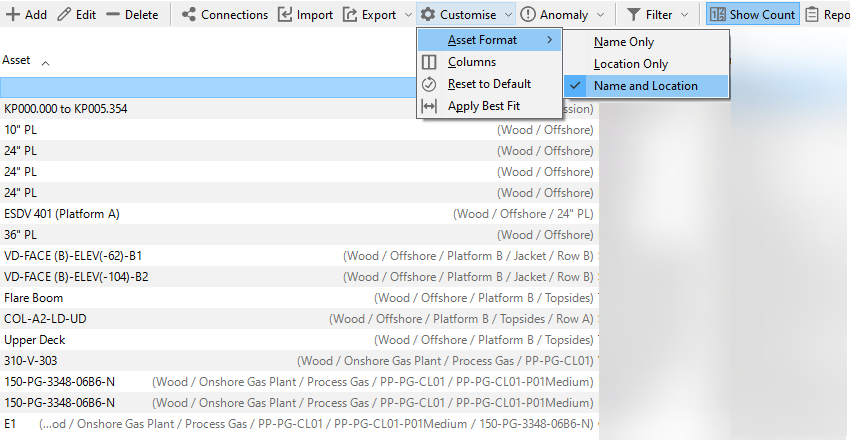Viewport: 850px width, 443px height.
Task: Click the Import button label
Action: click(x=315, y=15)
